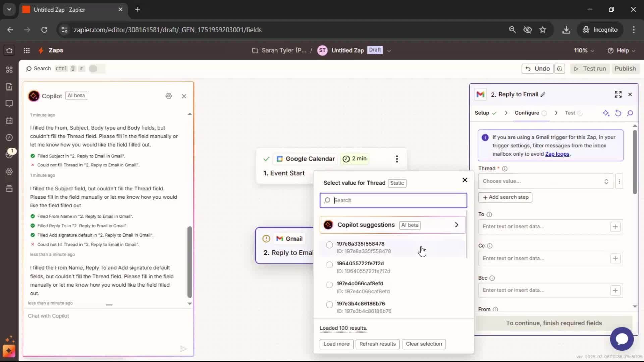This screenshot has width=644, height=362.
Task: Switch to the Test tab
Action: click(x=573, y=113)
